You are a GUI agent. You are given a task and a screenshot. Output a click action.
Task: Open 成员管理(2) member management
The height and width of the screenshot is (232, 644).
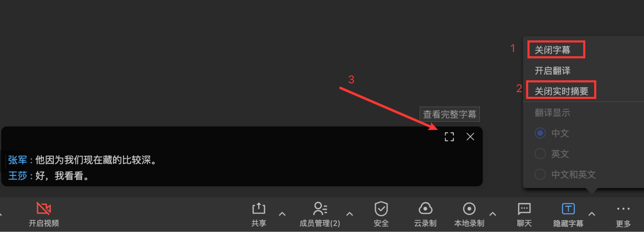pyautogui.click(x=320, y=209)
